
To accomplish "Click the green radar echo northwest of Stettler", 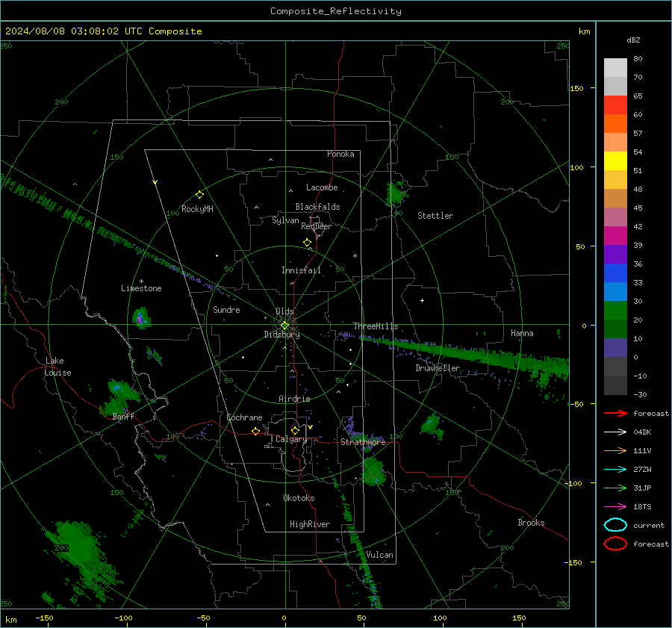I will [396, 193].
